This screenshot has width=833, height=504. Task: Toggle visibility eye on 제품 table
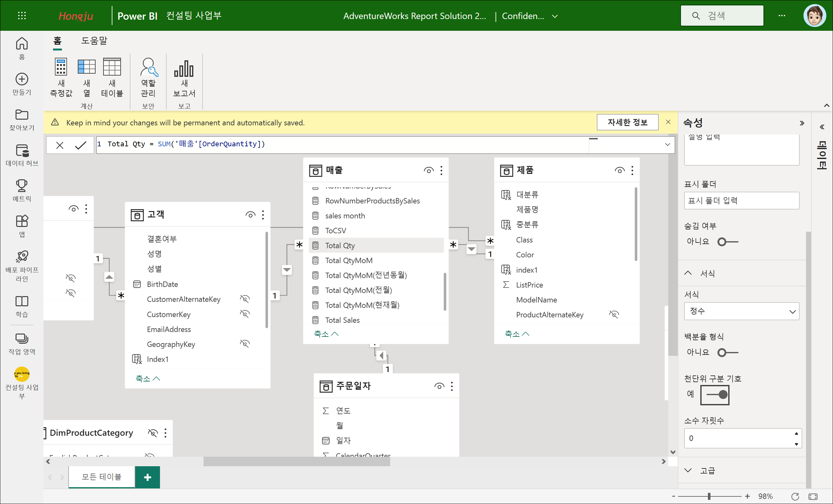(x=619, y=170)
